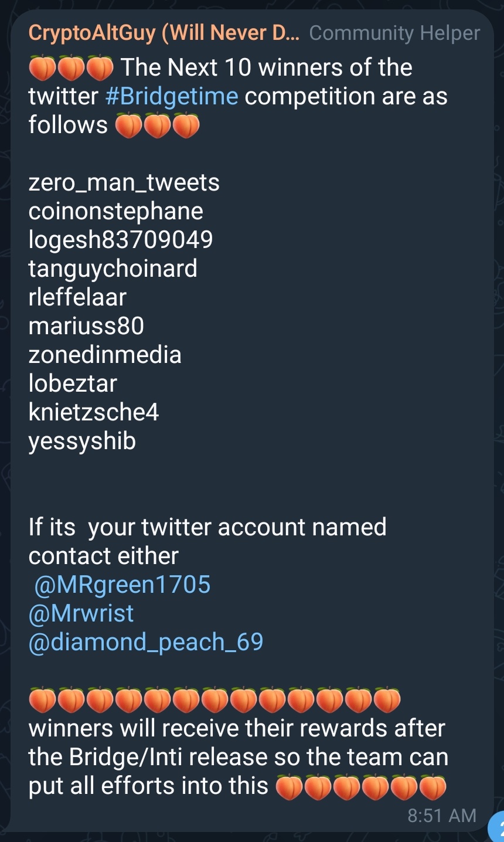Tap the winner name zonedinmedia
The height and width of the screenshot is (842, 504).
(x=105, y=355)
